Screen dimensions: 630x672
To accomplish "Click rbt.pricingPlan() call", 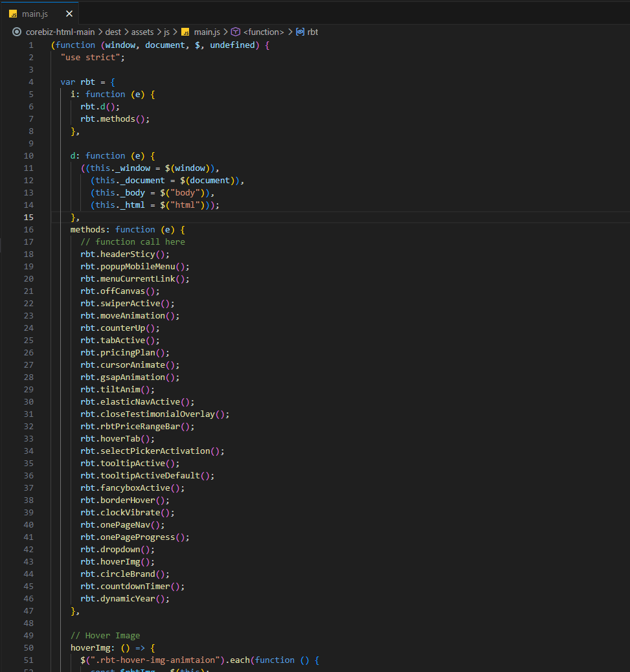I will [x=125, y=353].
